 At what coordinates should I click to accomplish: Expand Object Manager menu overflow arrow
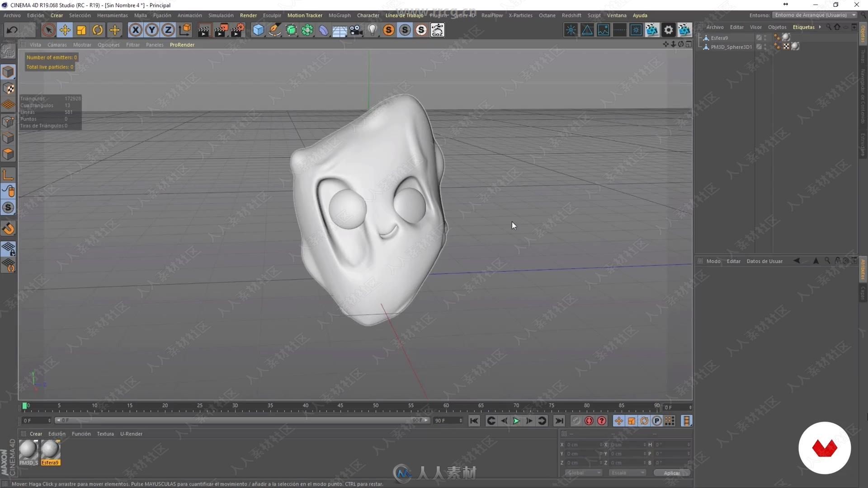pyautogui.click(x=820, y=27)
